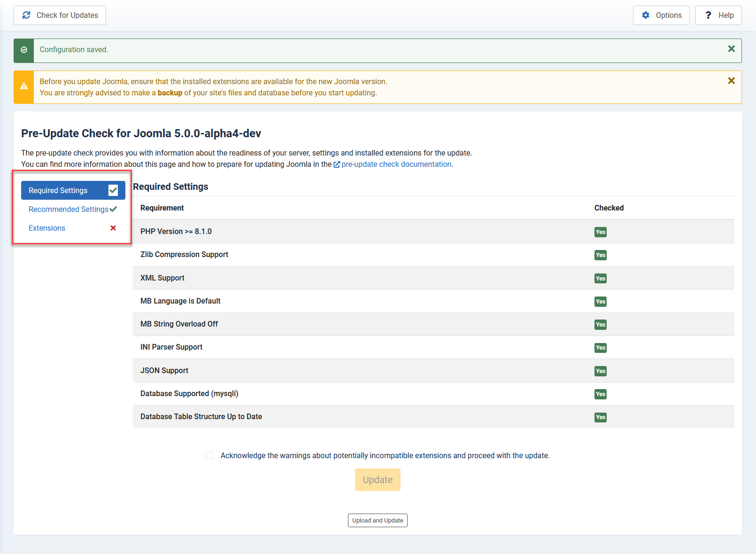Screen dimensions: 756x554
Task: Dismiss the Configuration saved message
Action: [731, 49]
